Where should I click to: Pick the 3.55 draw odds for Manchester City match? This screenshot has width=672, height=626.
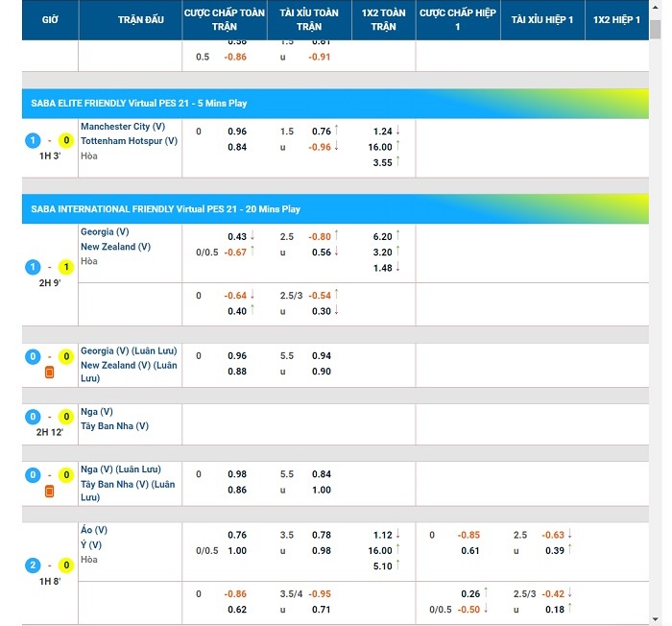380,162
